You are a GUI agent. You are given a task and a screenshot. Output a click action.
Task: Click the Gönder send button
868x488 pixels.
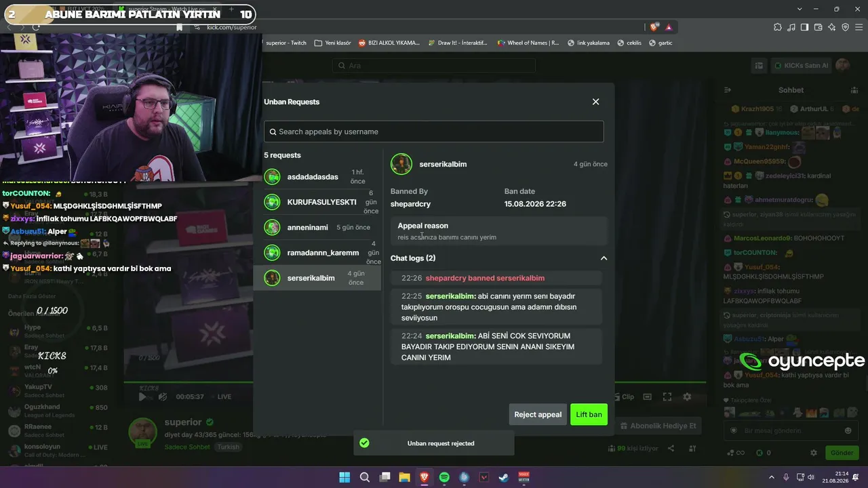(x=842, y=453)
